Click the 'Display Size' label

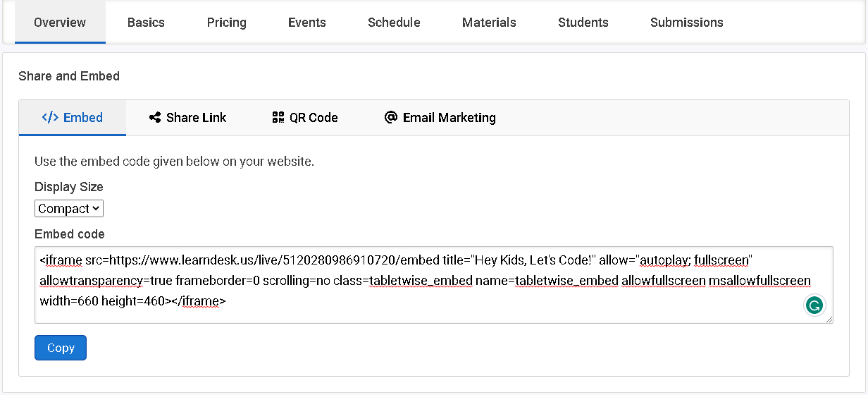(69, 187)
